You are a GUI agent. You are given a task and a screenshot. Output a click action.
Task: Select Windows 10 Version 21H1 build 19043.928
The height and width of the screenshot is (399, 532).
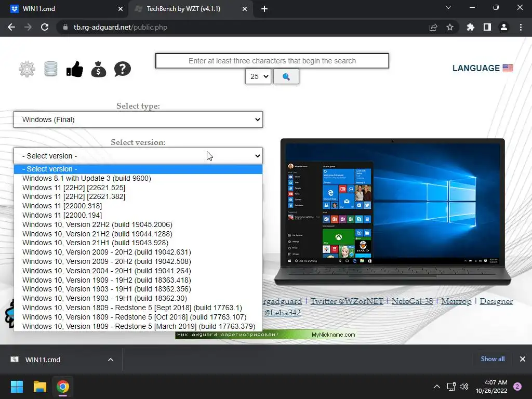[138, 243]
